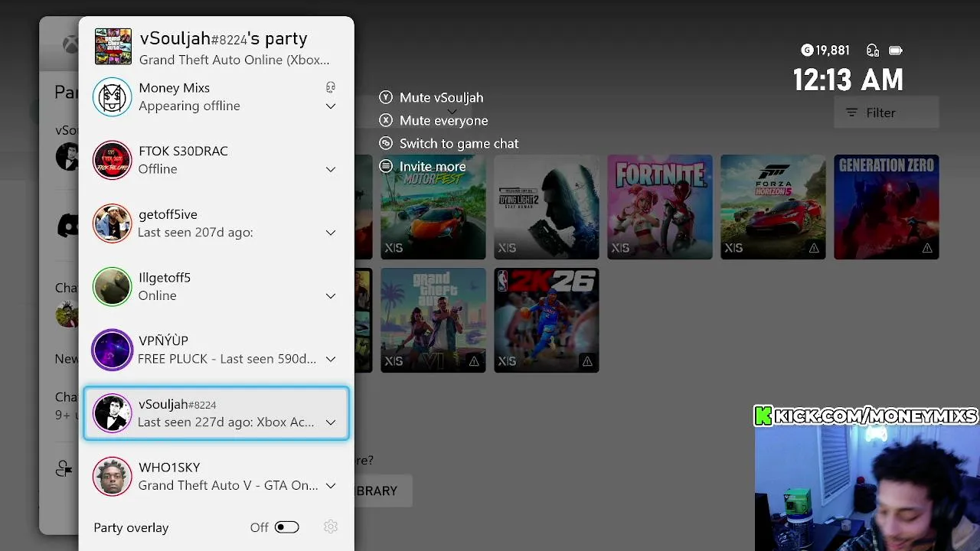Click warning icon on Forza Horizon 5 tile
Viewport: 980px width, 551px height.
coord(814,248)
